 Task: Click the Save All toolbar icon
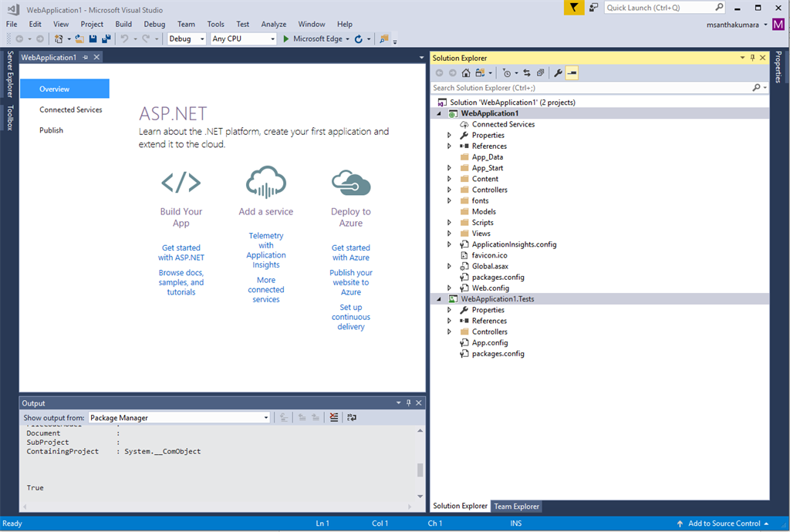(x=105, y=39)
